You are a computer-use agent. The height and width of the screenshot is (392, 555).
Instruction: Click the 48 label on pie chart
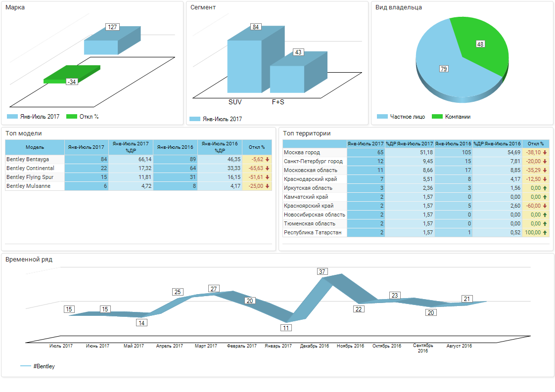480,44
